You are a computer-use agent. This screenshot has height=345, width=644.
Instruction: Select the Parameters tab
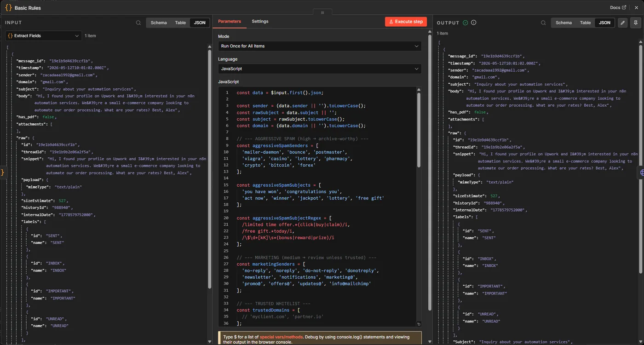point(230,21)
